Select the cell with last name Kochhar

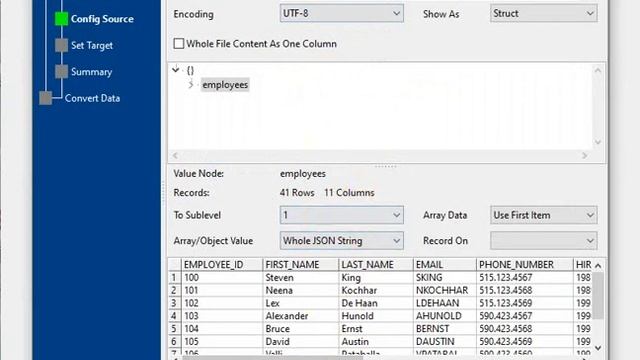pos(376,291)
